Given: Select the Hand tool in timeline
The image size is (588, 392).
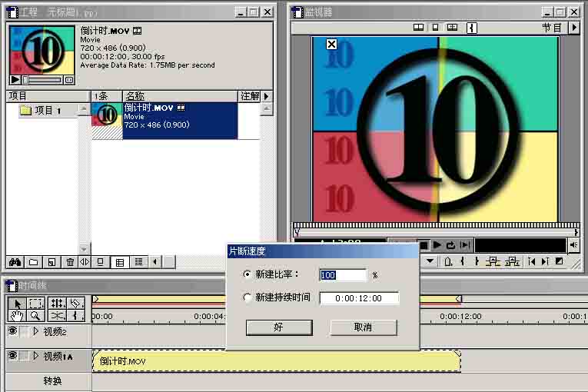Looking at the screenshot, I should click(x=17, y=316).
